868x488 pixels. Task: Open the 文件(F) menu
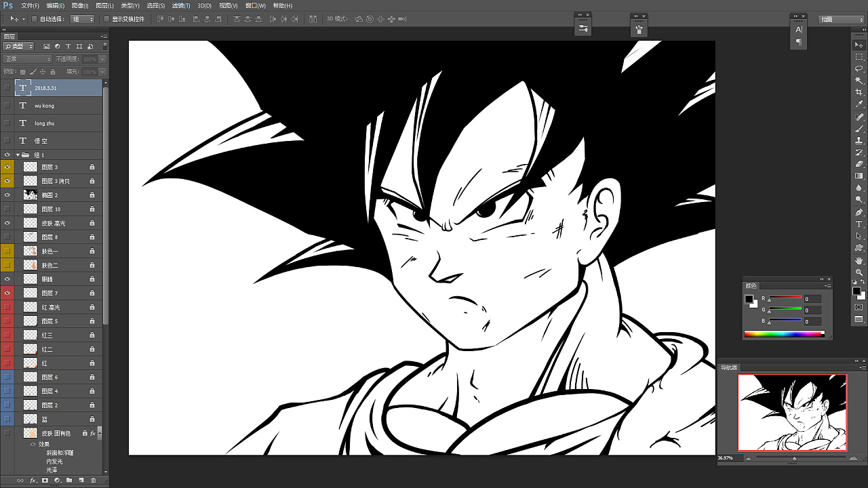[x=31, y=5]
